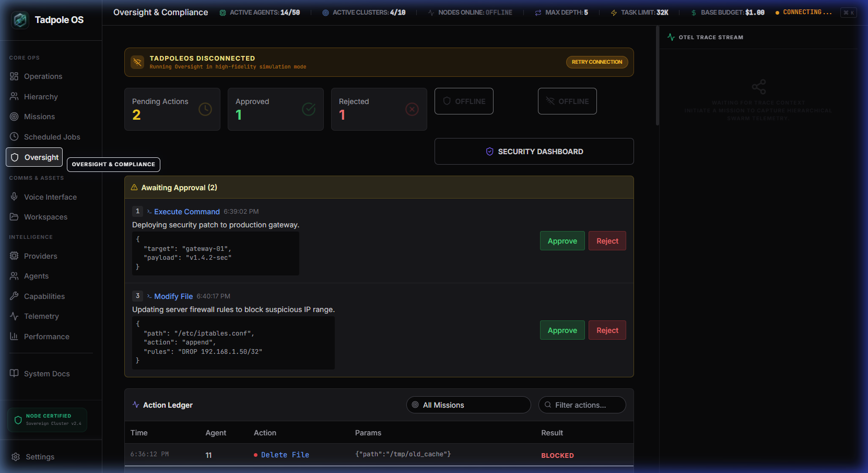Click the X icon on Rejected card

tap(412, 109)
